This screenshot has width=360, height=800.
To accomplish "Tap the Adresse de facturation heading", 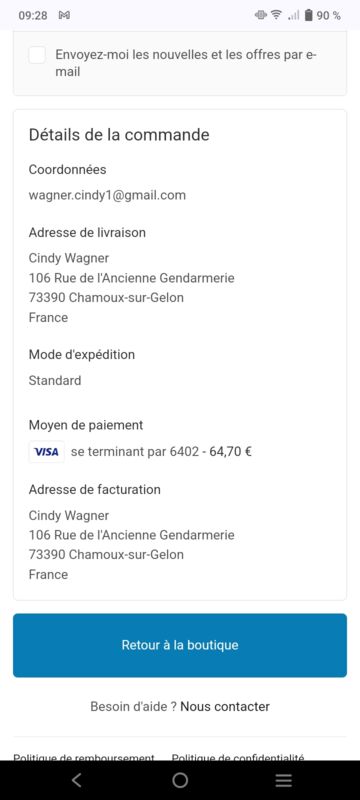I will click(94, 489).
